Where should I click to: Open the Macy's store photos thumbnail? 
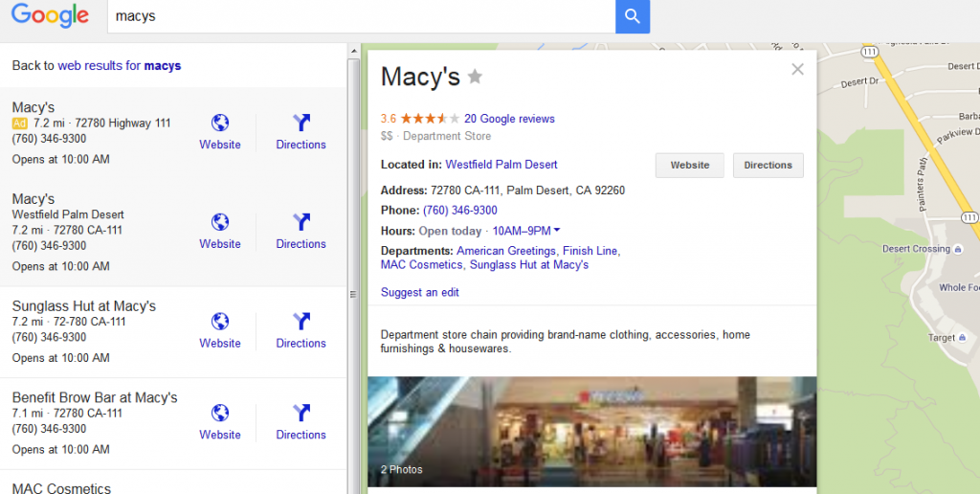[x=591, y=431]
